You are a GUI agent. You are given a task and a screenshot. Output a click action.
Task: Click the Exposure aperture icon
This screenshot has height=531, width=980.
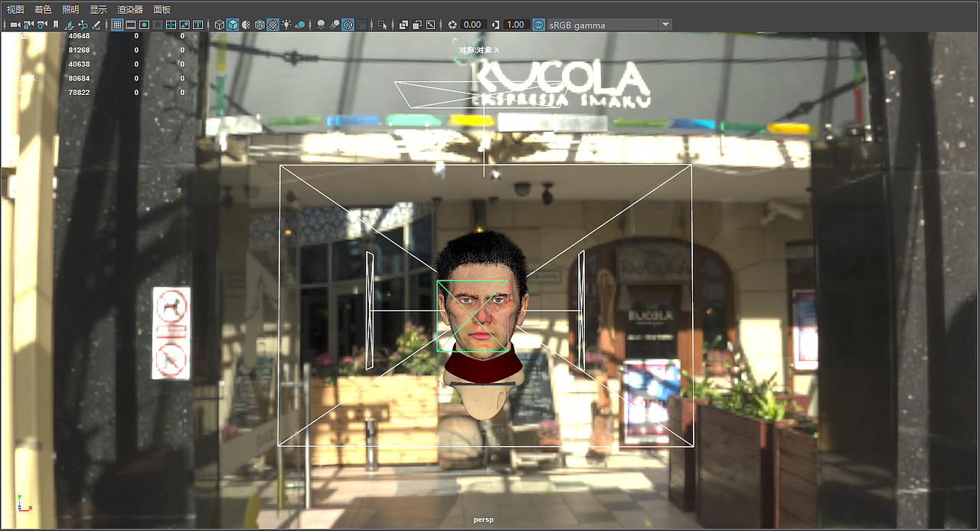point(452,25)
